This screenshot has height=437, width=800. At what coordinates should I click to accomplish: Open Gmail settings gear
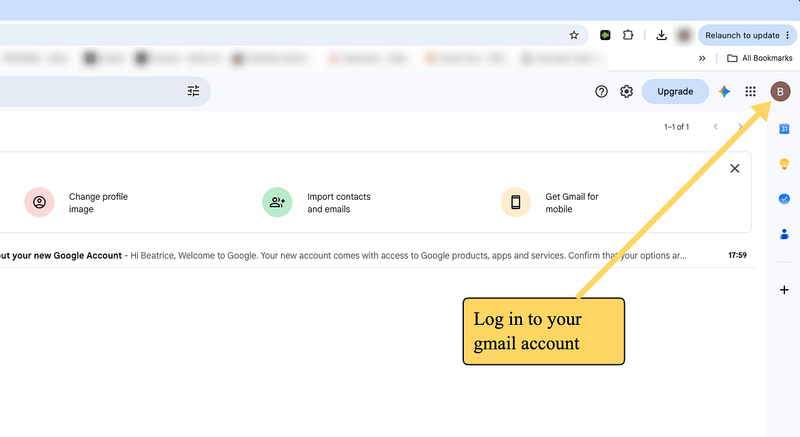(x=627, y=91)
